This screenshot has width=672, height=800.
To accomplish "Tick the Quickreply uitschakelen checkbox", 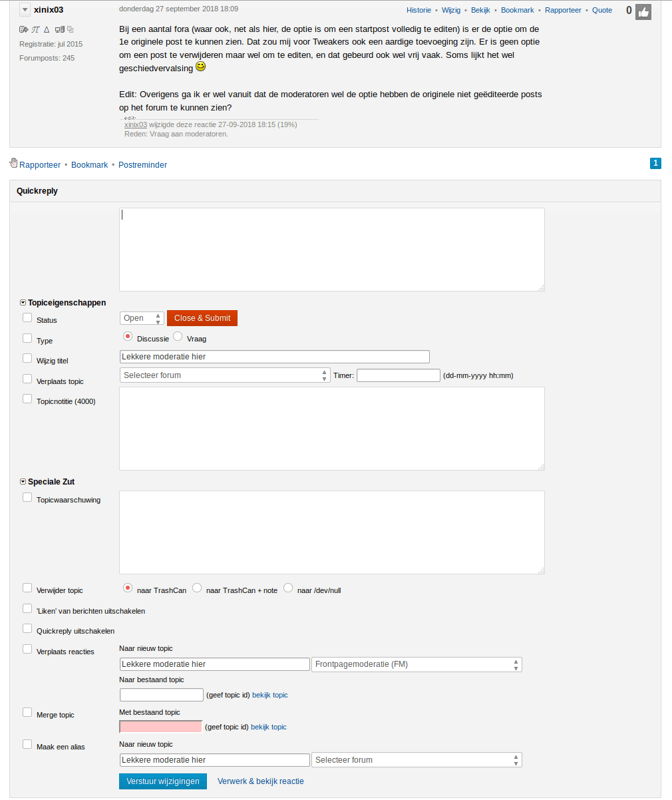I will tap(27, 628).
